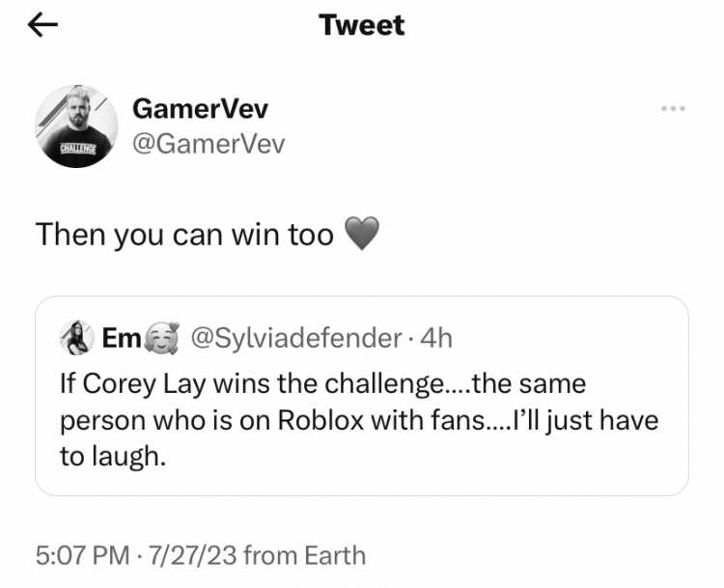Open quoted tweet via 'If Corey Lay wins' line
The height and width of the screenshot is (588, 724).
pos(323,384)
